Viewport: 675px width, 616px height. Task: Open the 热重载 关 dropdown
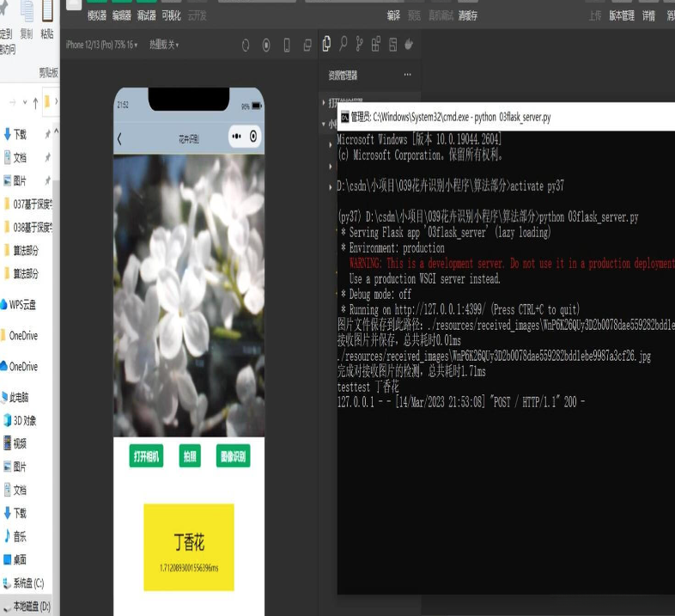tap(164, 45)
